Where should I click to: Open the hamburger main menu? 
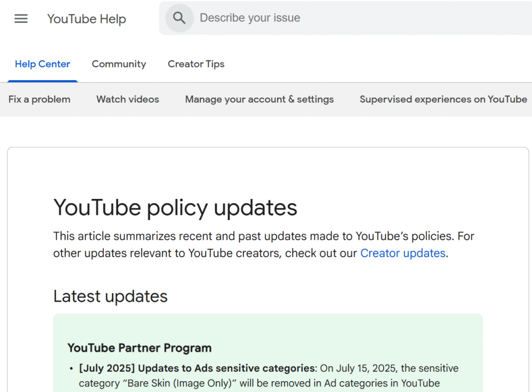(x=21, y=19)
